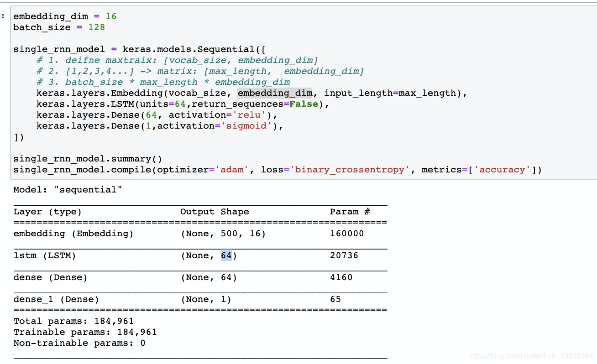
Task: Click the 'embedding (Embedding)' row name
Action: pyautogui.click(x=73, y=234)
